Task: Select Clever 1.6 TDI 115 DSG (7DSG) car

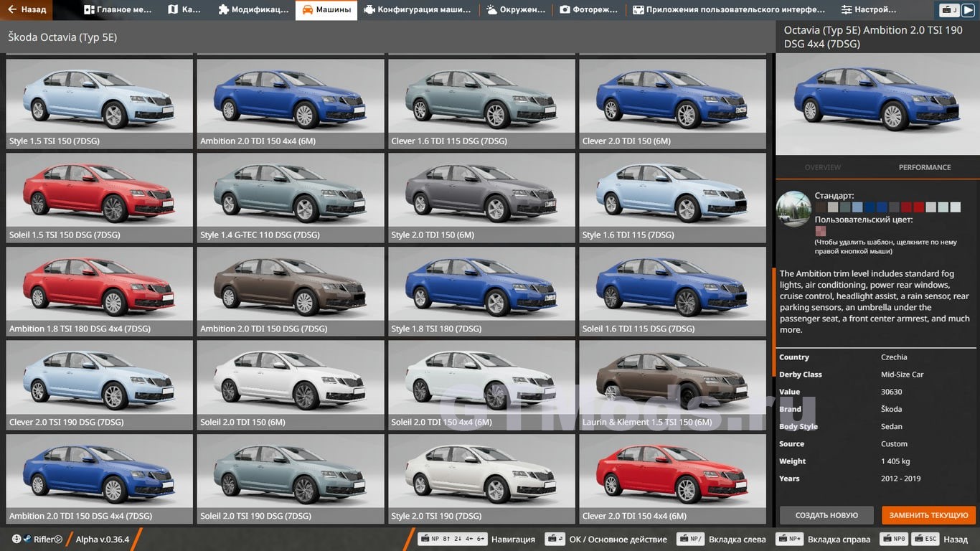Action: pos(481,104)
